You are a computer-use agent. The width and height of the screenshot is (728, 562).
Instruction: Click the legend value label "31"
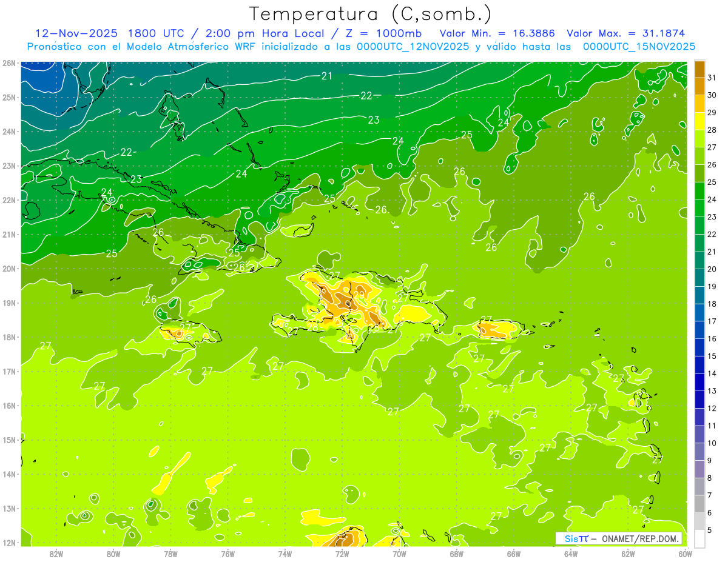point(712,78)
